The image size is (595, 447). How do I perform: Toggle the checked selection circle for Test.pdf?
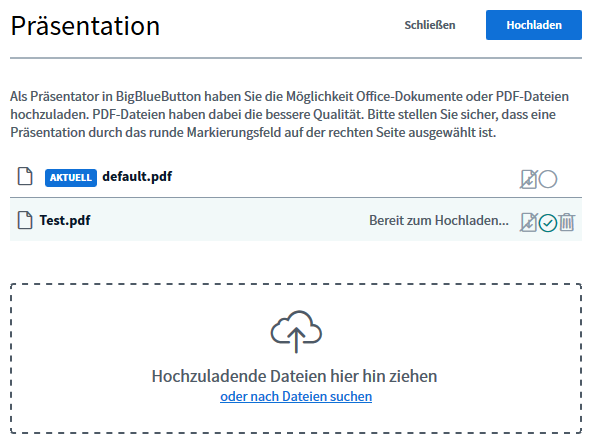click(x=548, y=223)
